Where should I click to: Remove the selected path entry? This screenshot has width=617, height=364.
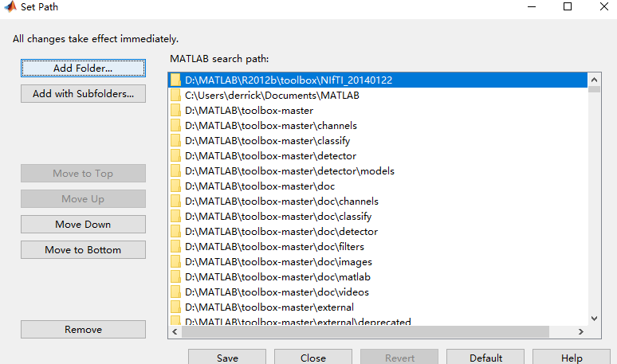tap(83, 330)
